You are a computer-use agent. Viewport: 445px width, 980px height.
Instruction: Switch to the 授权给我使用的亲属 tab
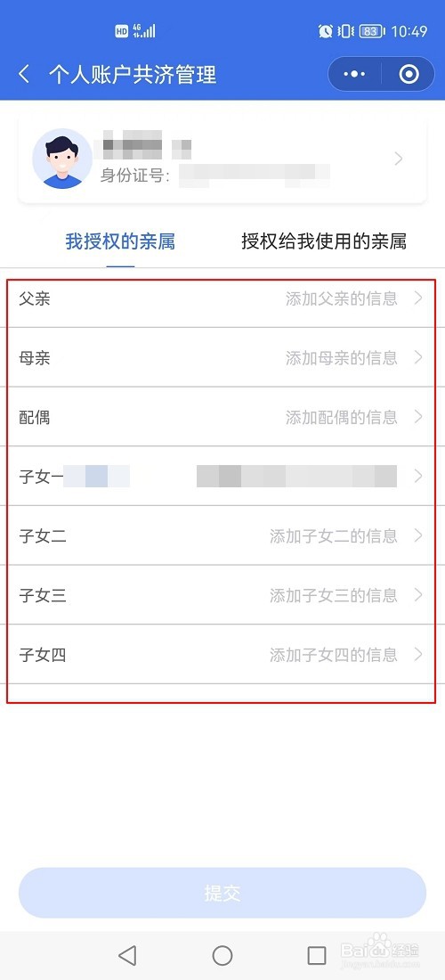click(x=324, y=241)
